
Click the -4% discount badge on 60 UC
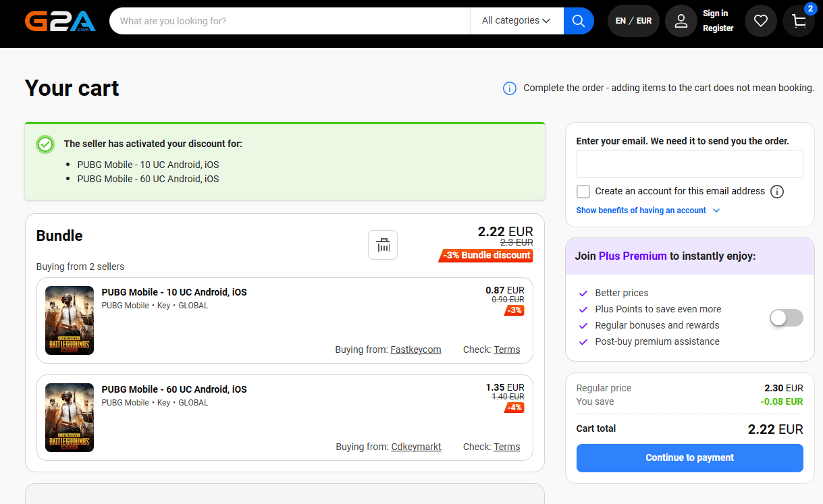pos(515,408)
